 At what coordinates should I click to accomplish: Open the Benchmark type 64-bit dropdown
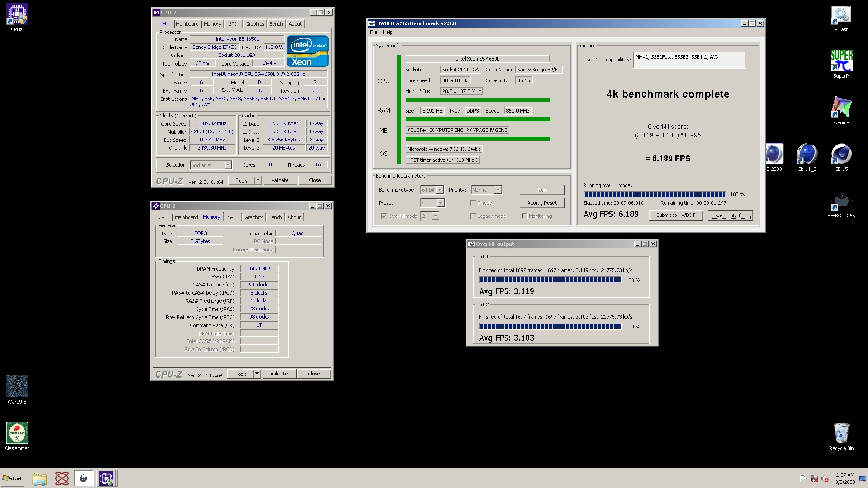[433, 190]
